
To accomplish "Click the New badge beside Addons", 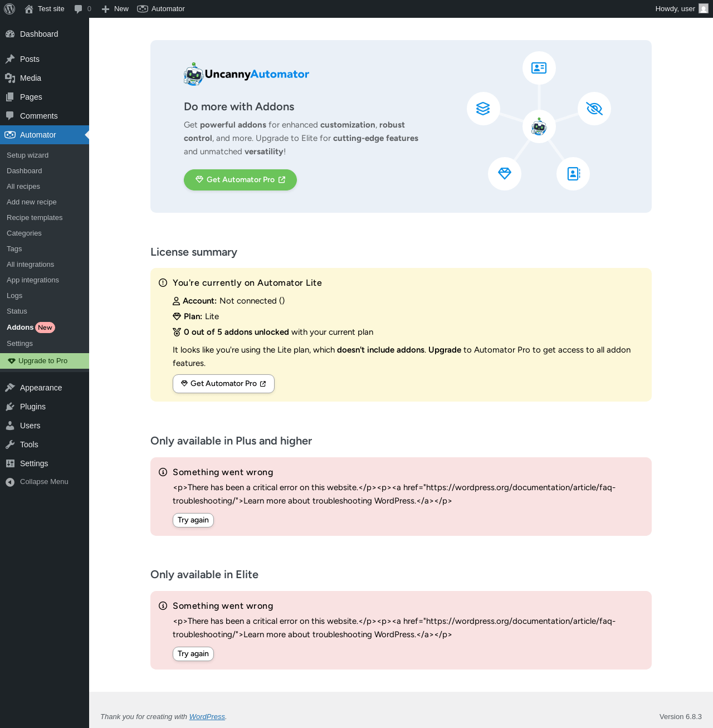I will tap(45, 328).
